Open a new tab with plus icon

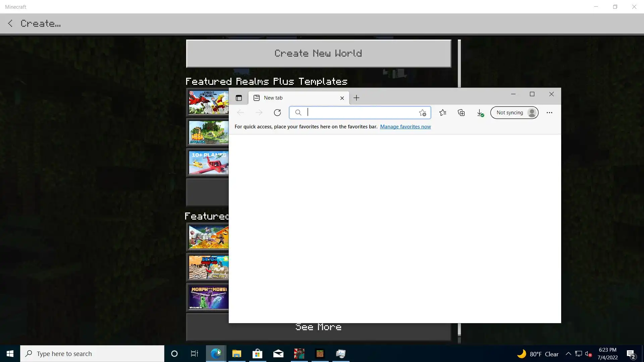point(356,98)
